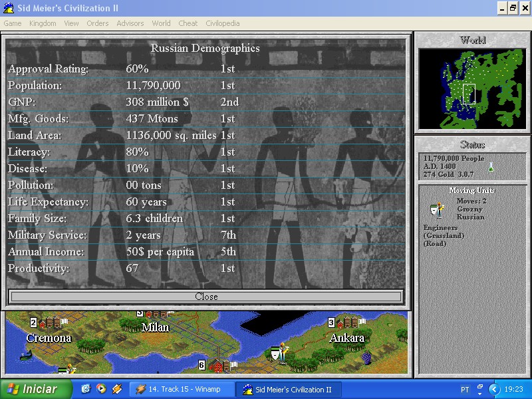Click the "60 years" Life Expectancy value
The height and width of the screenshot is (399, 532).
[x=146, y=202]
